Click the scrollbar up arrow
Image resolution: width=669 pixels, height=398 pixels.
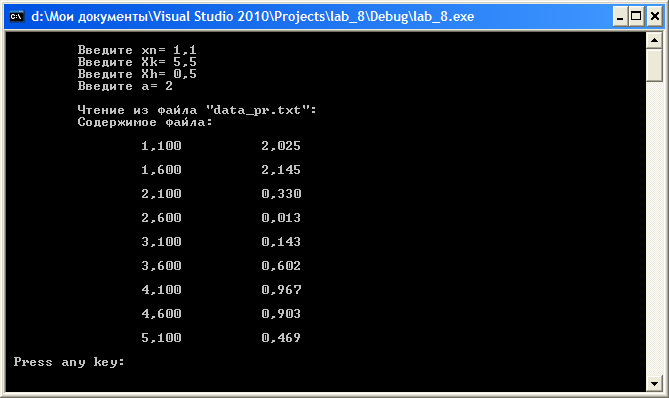tap(654, 41)
